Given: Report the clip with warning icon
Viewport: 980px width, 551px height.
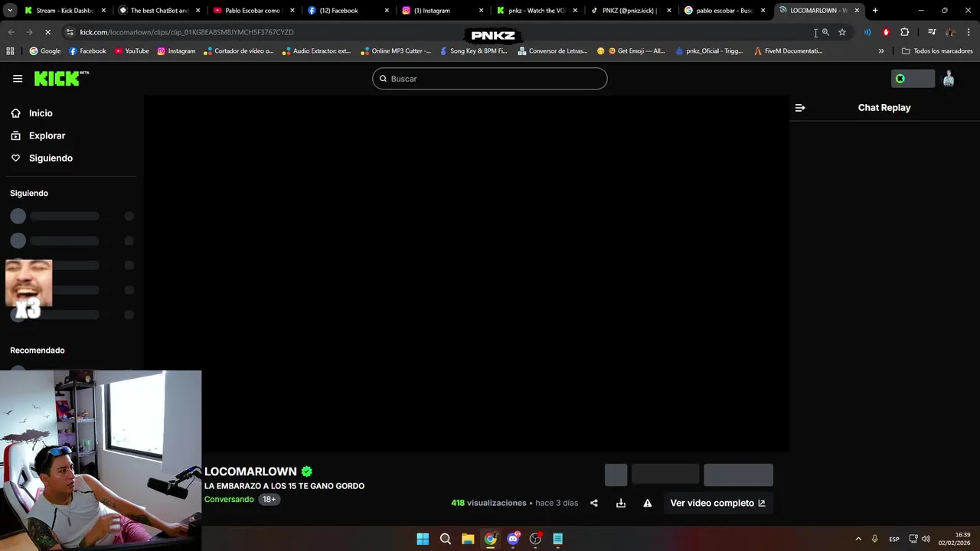Looking at the screenshot, I should pyautogui.click(x=648, y=503).
